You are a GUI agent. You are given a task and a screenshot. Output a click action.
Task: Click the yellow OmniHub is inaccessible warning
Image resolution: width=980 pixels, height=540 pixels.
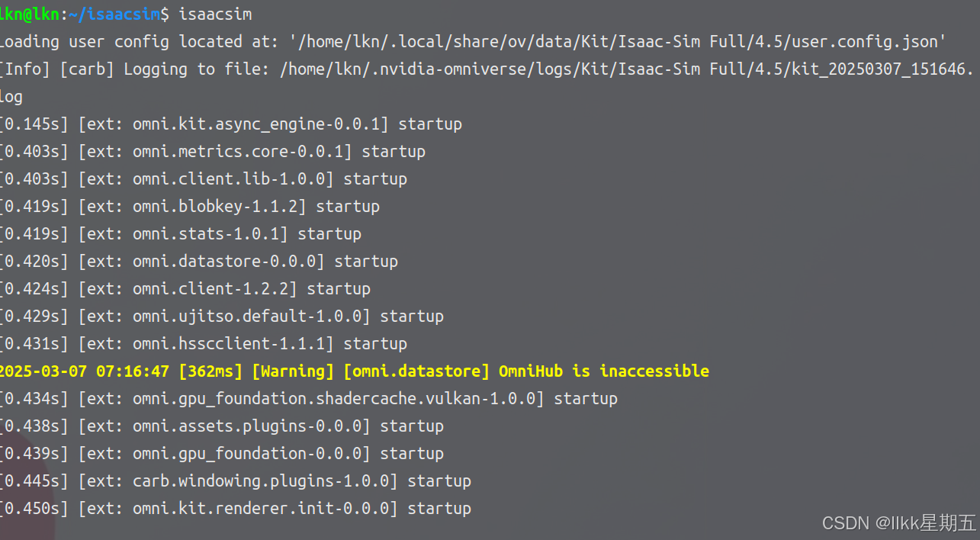tap(604, 371)
